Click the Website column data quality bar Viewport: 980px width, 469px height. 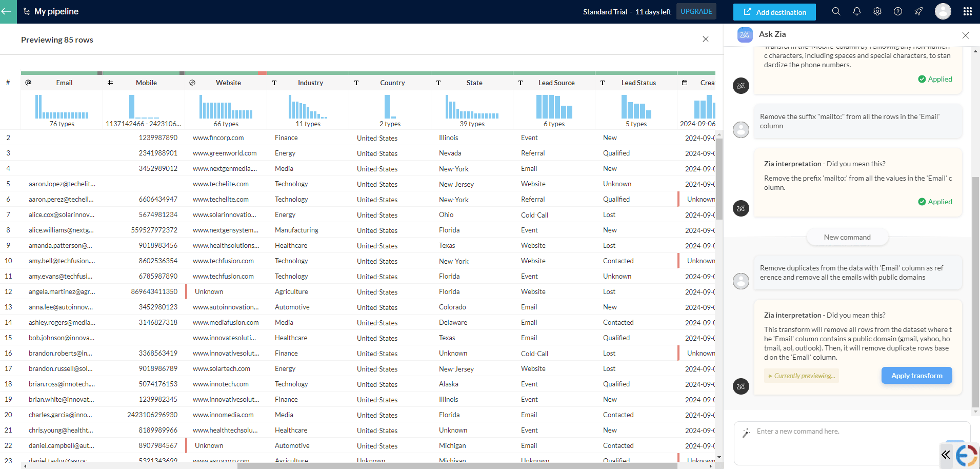pyautogui.click(x=226, y=73)
